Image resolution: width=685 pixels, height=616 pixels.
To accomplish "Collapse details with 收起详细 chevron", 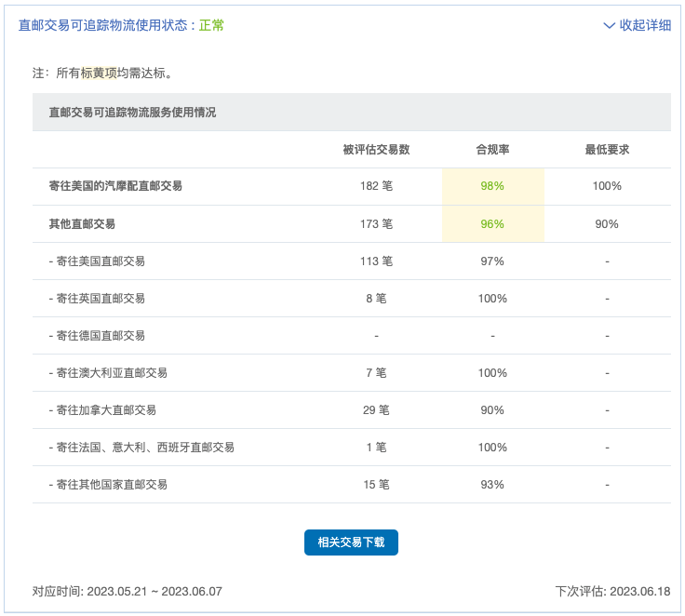I will point(609,25).
